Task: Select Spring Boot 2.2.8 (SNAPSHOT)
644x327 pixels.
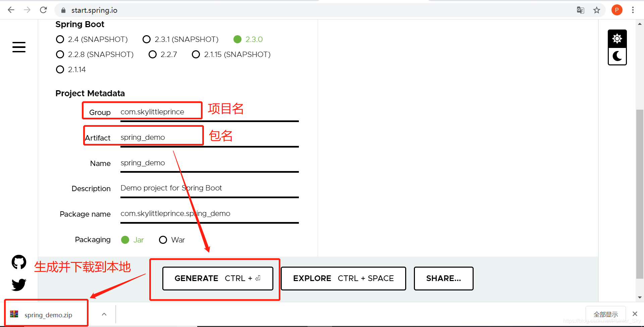Action: coord(95,54)
